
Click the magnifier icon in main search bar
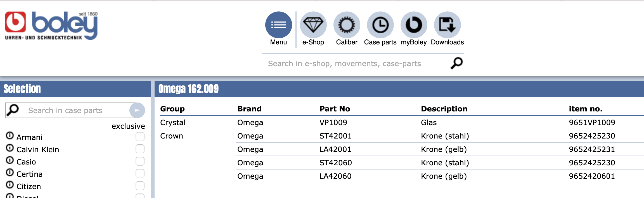coord(456,63)
